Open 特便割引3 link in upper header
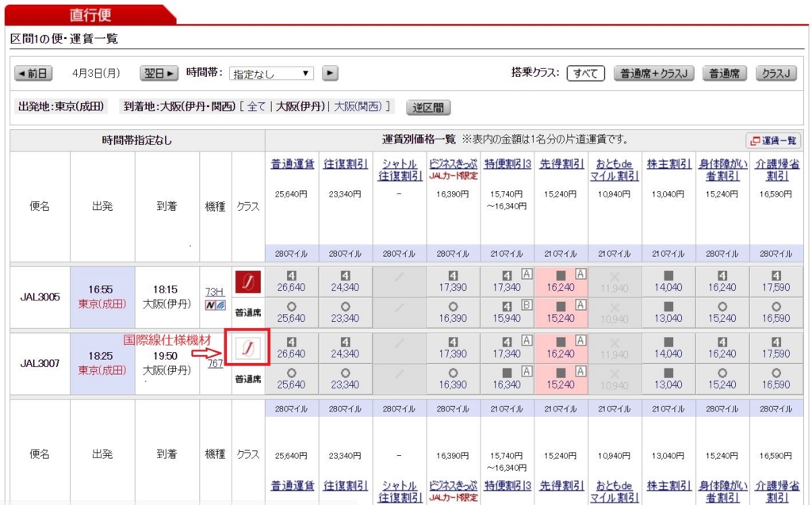The image size is (812, 505). (x=507, y=164)
